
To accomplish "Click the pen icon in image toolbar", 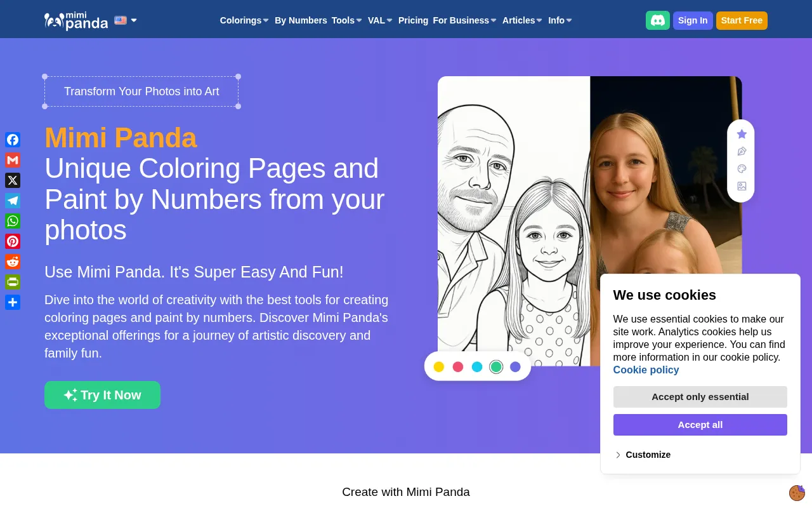I will coord(742,151).
